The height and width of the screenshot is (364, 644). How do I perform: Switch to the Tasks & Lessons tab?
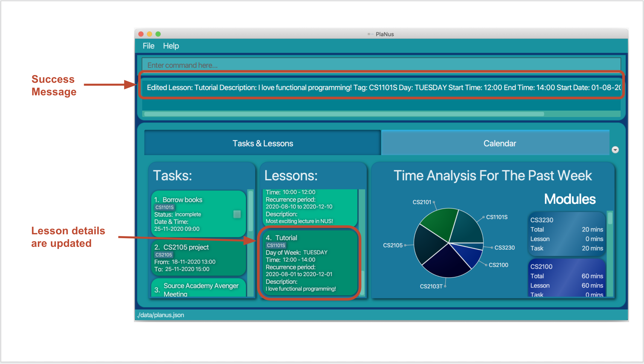(x=262, y=143)
